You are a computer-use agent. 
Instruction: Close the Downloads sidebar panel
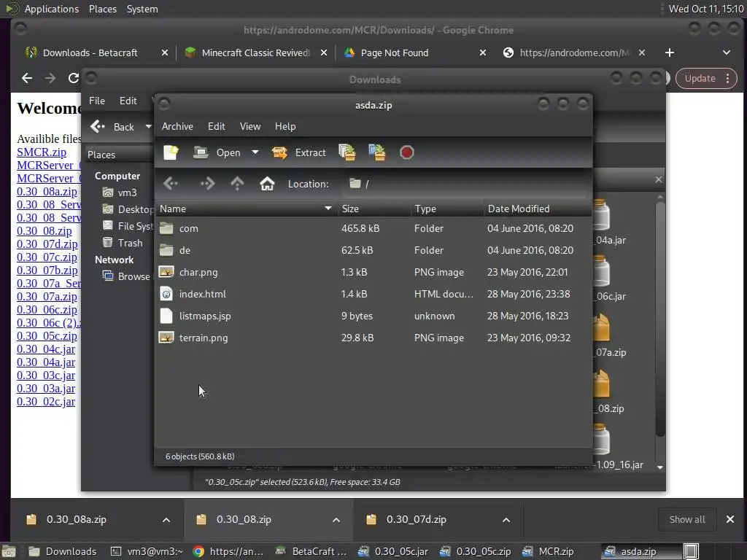click(659, 179)
